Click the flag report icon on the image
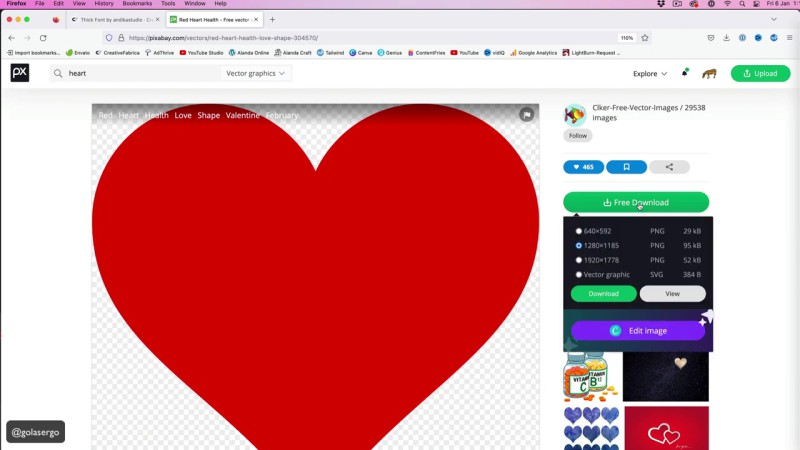Screen dimensions: 800x450 (x=526, y=115)
